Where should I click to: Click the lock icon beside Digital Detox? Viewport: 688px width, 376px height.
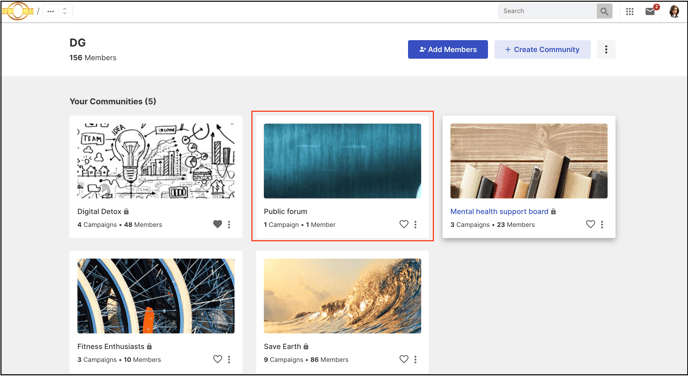pyautogui.click(x=126, y=211)
